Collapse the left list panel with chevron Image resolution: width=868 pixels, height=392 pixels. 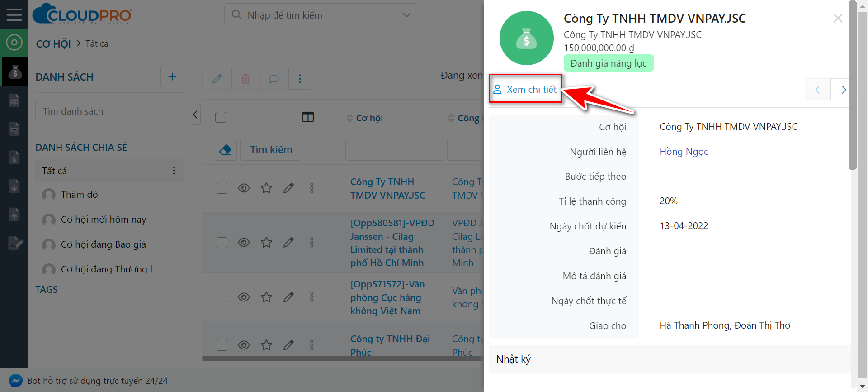point(195,115)
